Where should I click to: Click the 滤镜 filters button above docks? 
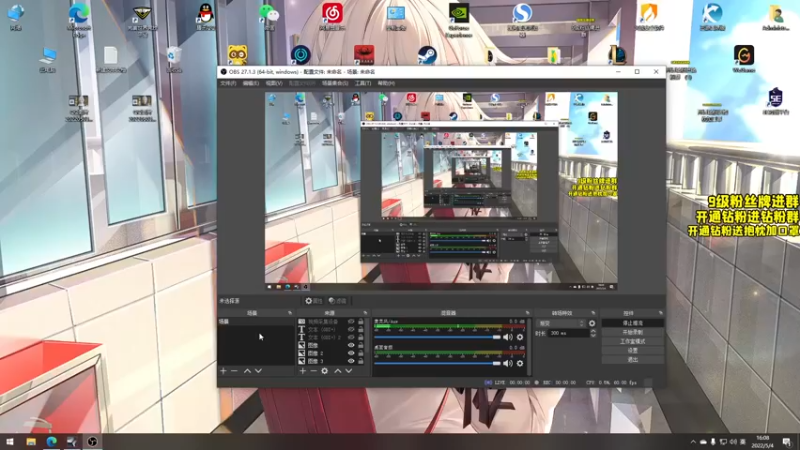coord(338,301)
